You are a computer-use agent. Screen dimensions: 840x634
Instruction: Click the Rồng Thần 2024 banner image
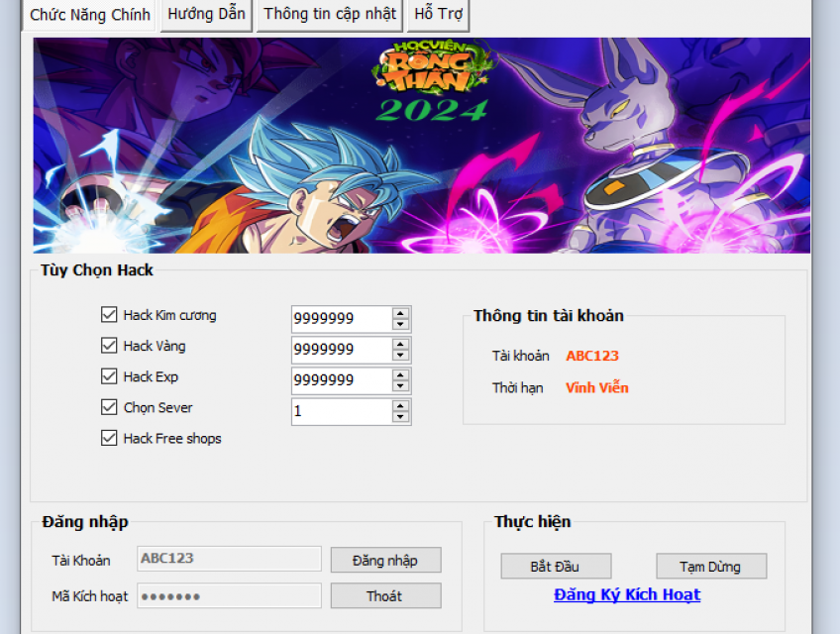[422, 146]
